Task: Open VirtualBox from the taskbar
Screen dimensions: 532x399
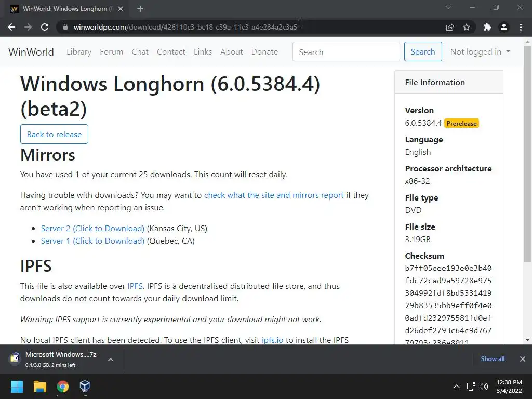Action: [x=85, y=387]
